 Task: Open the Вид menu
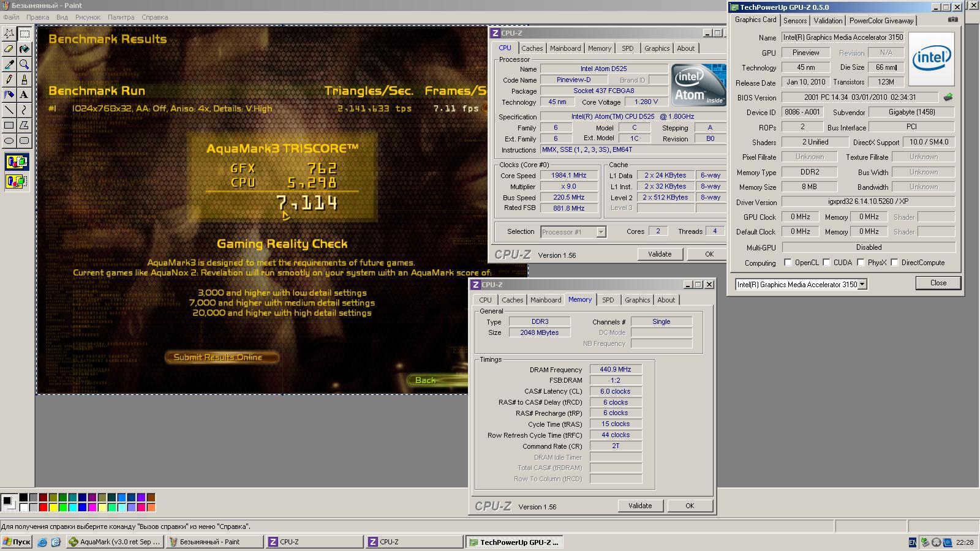click(62, 17)
